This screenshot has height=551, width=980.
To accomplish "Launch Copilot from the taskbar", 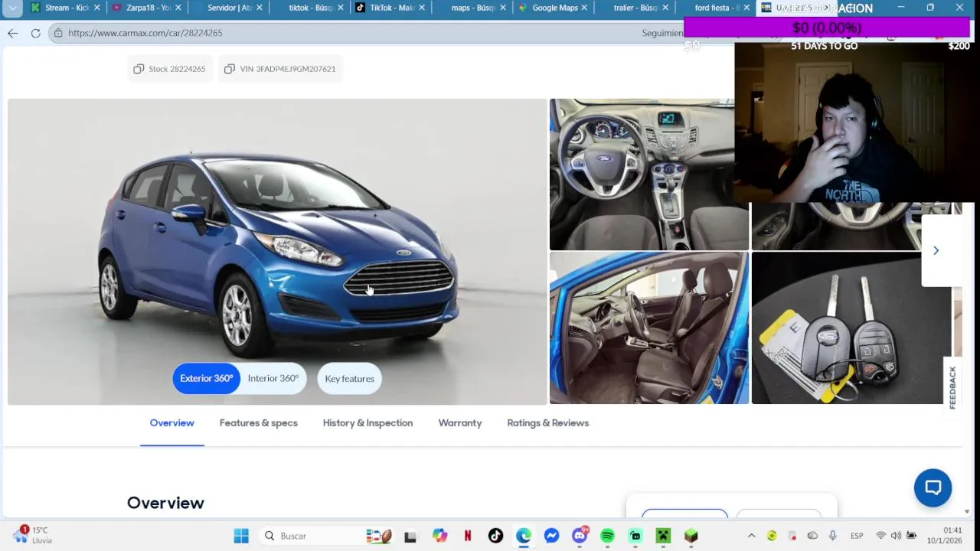I will (x=439, y=536).
